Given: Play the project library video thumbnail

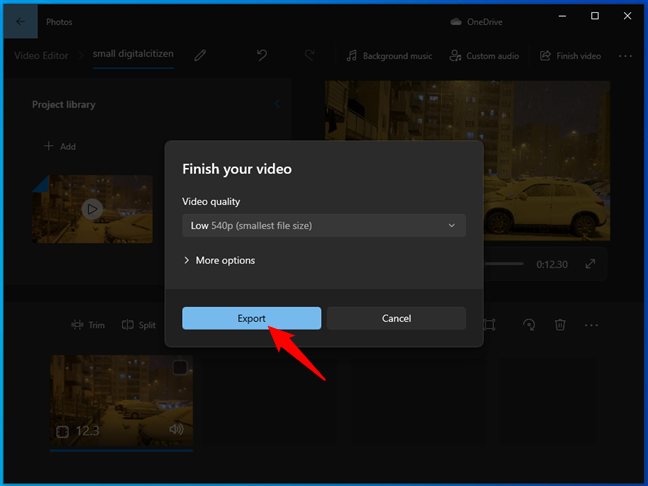Looking at the screenshot, I should point(92,209).
